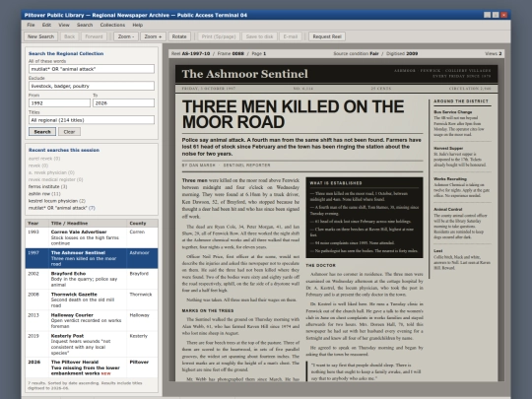Click the New Search toolbar button
The image size is (532, 399).
coord(40,36)
